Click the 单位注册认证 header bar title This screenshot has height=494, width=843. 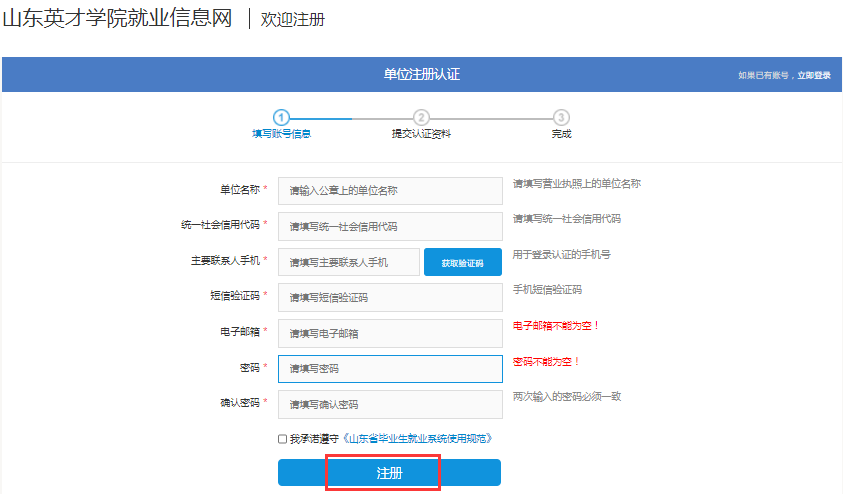tap(421, 75)
